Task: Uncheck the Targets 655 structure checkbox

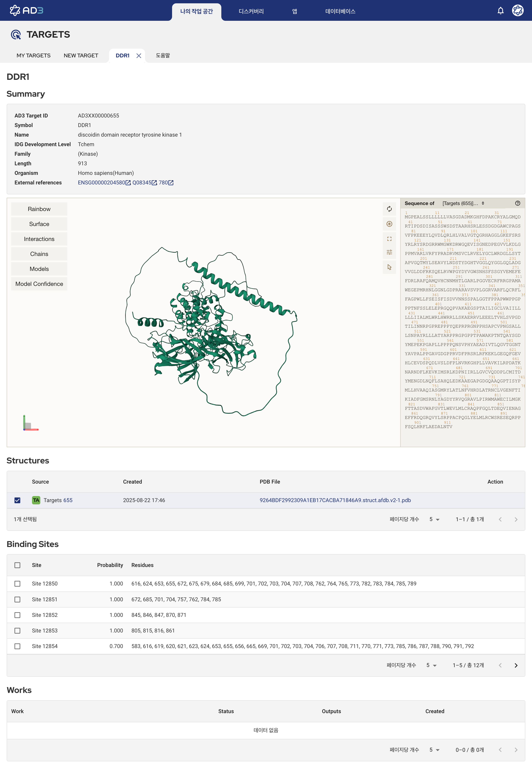Action: [x=17, y=500]
